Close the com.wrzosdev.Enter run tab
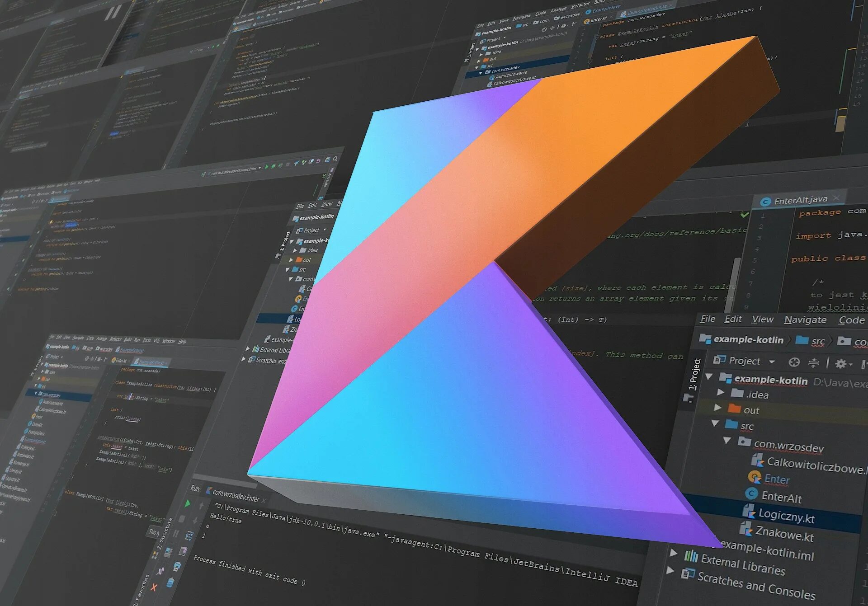 pyautogui.click(x=264, y=501)
